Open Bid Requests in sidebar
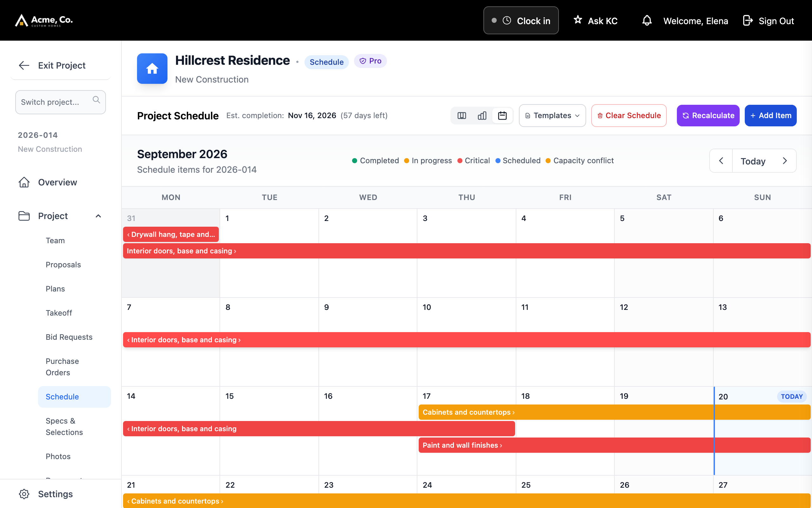The width and height of the screenshot is (812, 508). pos(69,337)
